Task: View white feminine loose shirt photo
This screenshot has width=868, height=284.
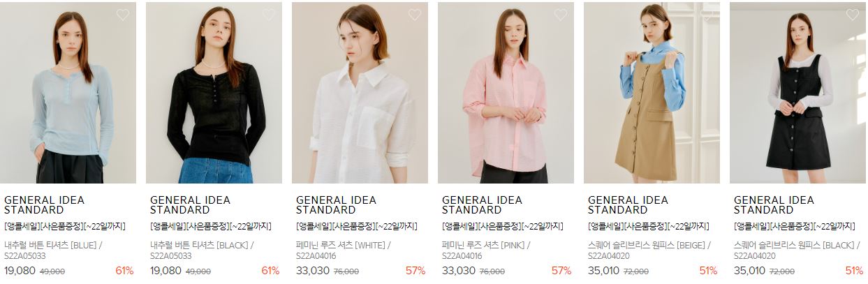Action: pyautogui.click(x=360, y=93)
